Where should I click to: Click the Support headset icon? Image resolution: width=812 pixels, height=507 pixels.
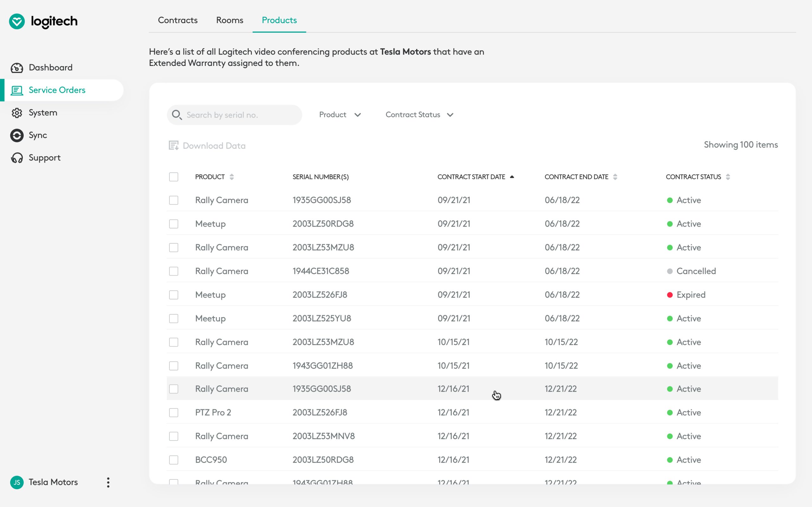[17, 158]
